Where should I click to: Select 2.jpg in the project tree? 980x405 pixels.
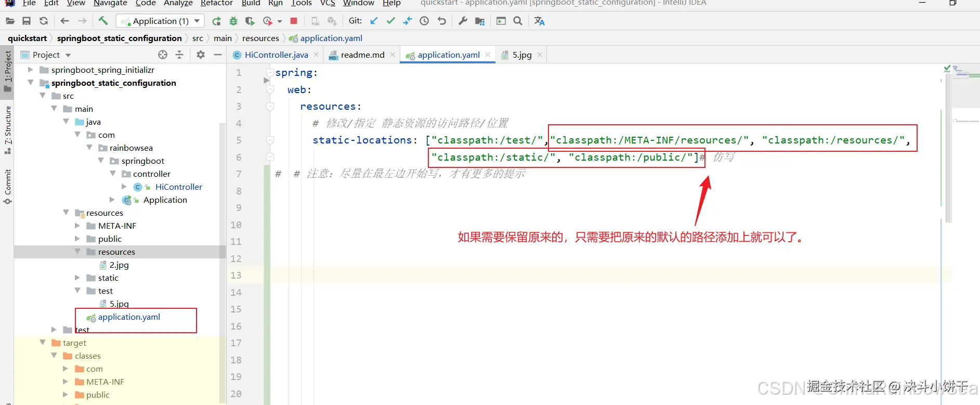point(119,265)
